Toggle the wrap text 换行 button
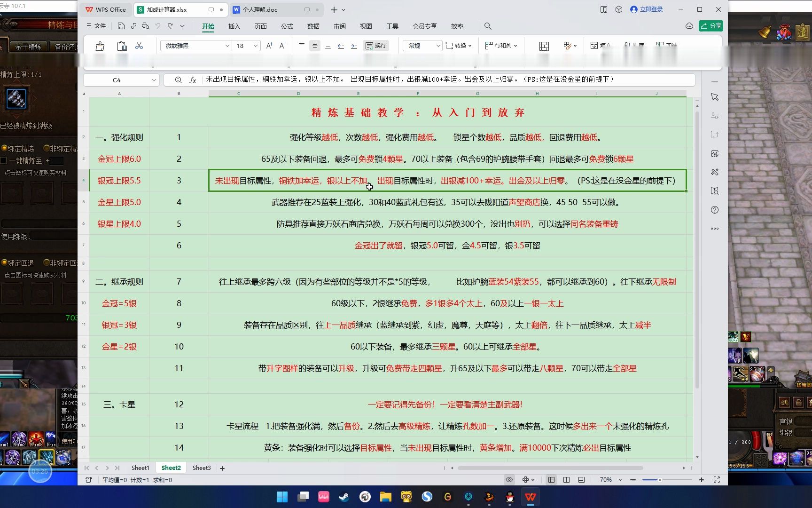 (x=376, y=46)
